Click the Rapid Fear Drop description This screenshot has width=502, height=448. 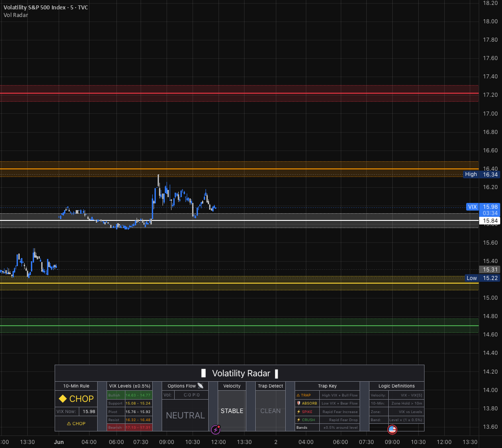[340, 419]
